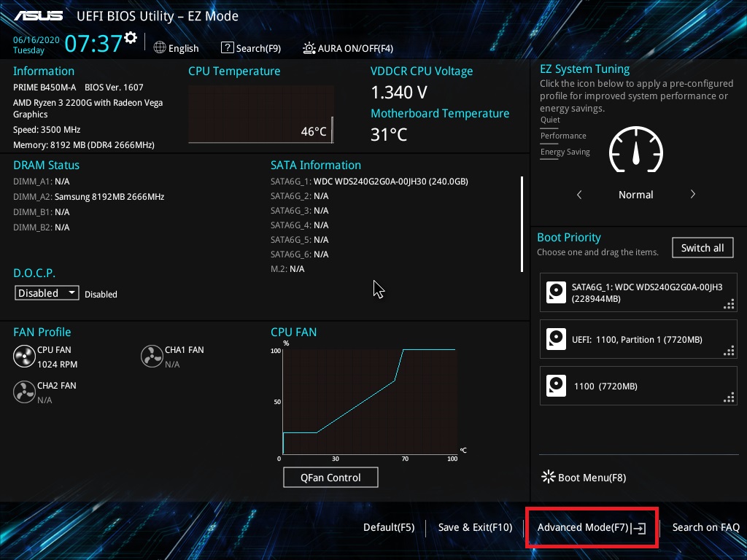This screenshot has width=747, height=560.
Task: Open Boot Menu(F8)
Action: point(584,477)
